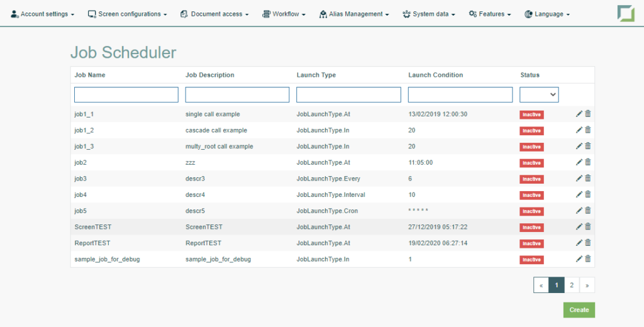Click the trash icon for job3
Image resolution: width=644 pixels, height=327 pixels.
point(588,179)
